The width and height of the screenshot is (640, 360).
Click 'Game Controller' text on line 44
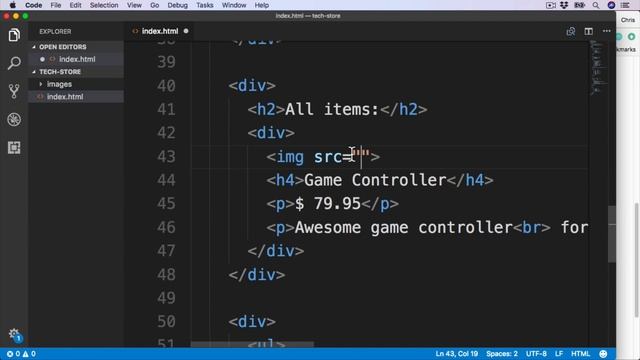(x=375, y=180)
